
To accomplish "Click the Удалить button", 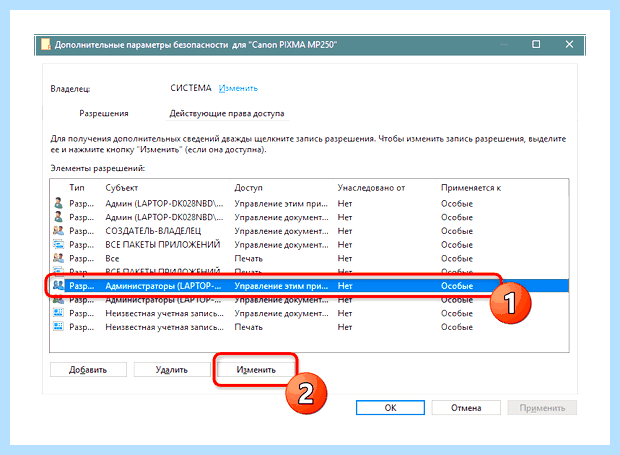I will tap(172, 370).
